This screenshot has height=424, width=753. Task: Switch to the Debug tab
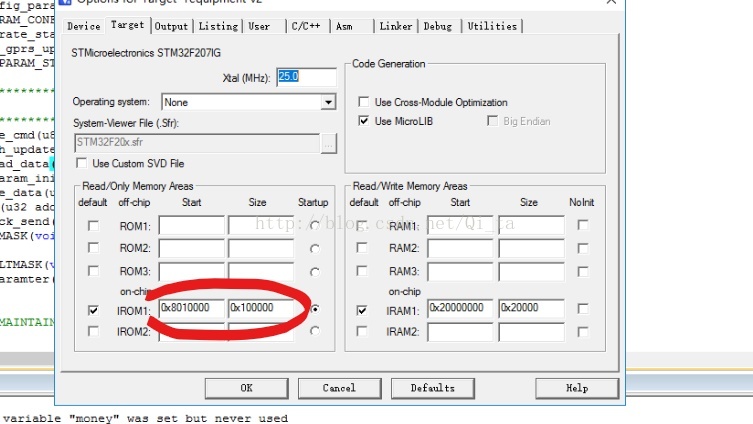[x=437, y=26]
